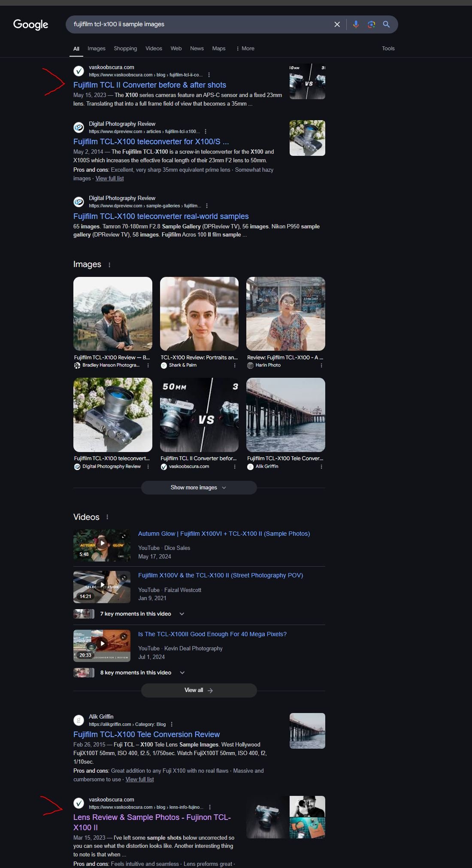Open Google Lens image search icon
Image resolution: width=472 pixels, height=868 pixels.
pyautogui.click(x=372, y=24)
